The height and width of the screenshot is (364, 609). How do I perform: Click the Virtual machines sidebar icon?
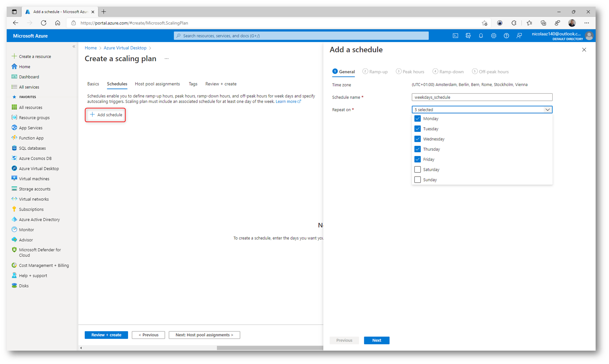coord(14,178)
